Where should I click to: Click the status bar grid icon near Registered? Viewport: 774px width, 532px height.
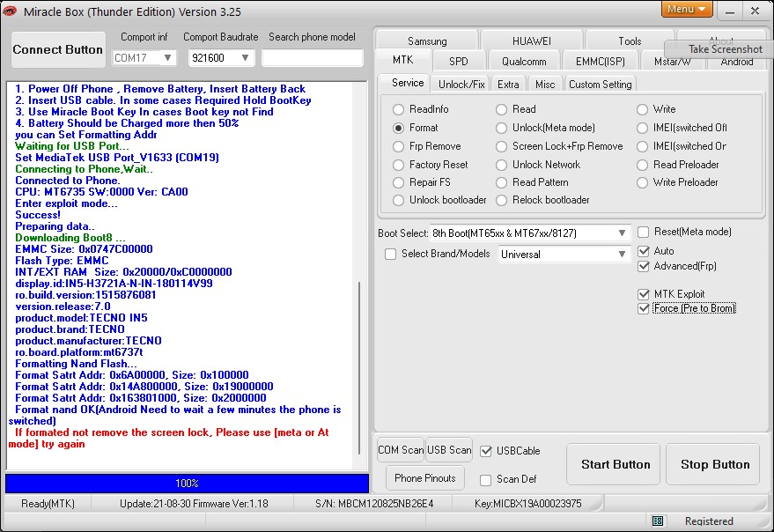658,521
